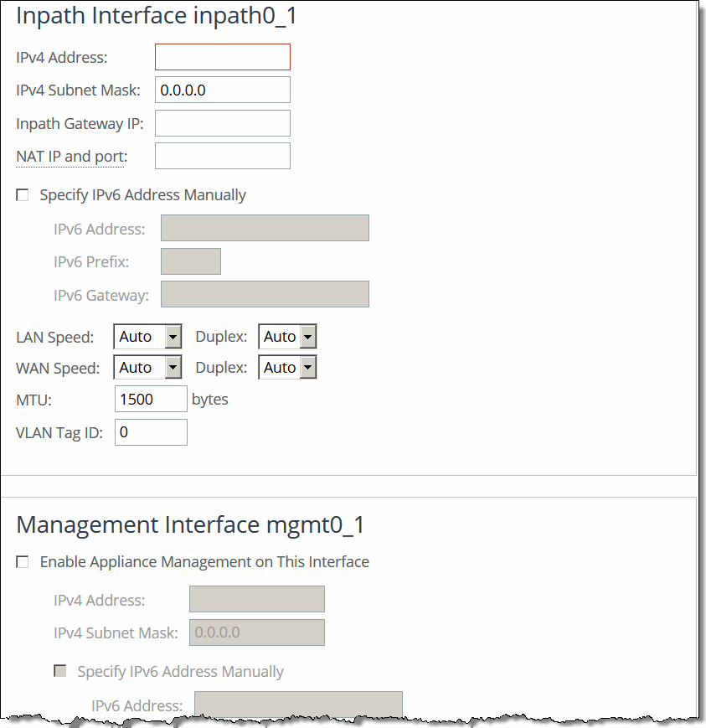Viewport: 706px width, 728px height.
Task: Click the underlined NAT IP and port label
Action: point(71,156)
